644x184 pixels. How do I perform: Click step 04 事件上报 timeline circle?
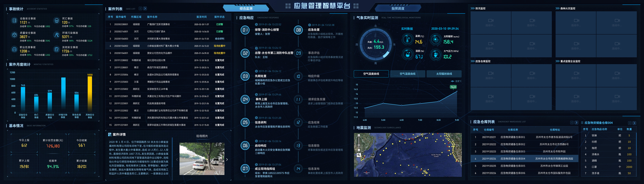coord(245,99)
